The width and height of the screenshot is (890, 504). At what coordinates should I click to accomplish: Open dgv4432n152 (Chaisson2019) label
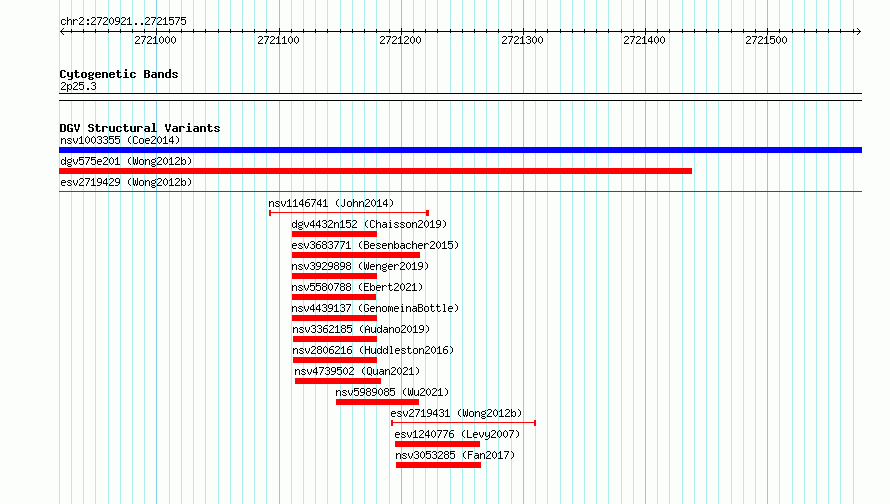click(369, 224)
